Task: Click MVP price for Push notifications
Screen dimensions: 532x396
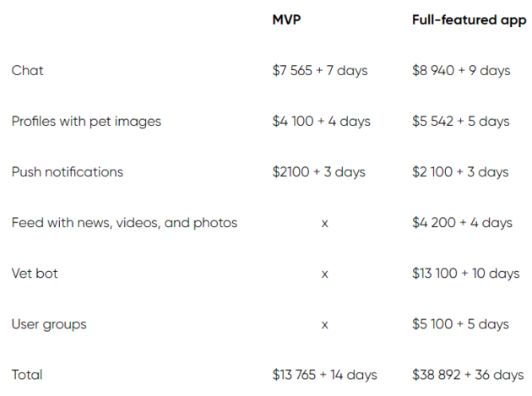Action: coord(319,171)
